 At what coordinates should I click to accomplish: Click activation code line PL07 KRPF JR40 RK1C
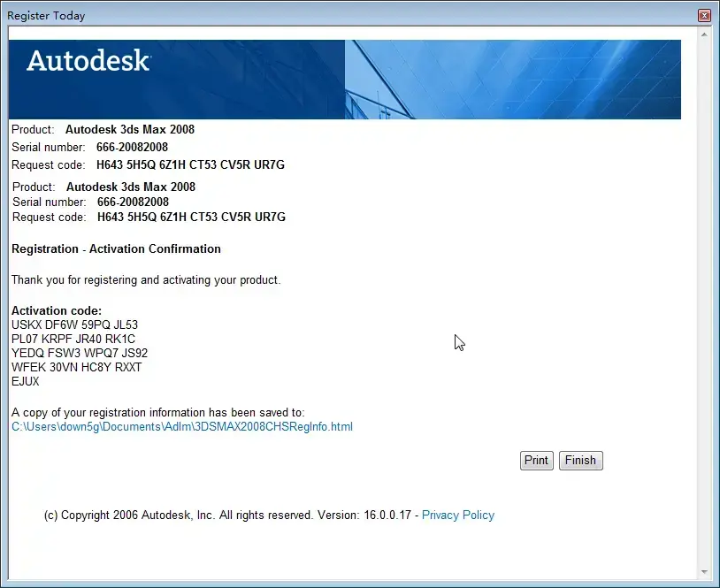pyautogui.click(x=73, y=340)
